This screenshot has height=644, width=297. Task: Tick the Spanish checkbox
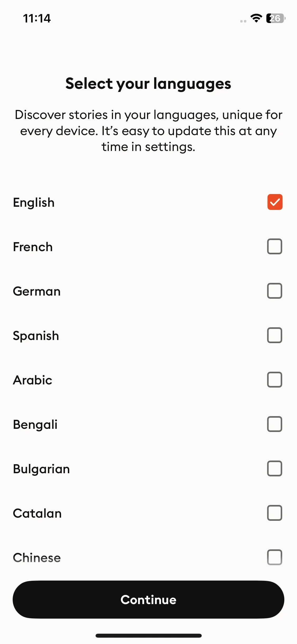275,335
